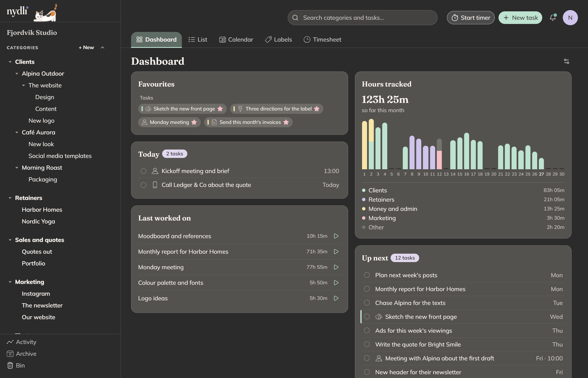Click day 12 bar in Hours tracked
Screen dimensions: 588x378
point(439,154)
